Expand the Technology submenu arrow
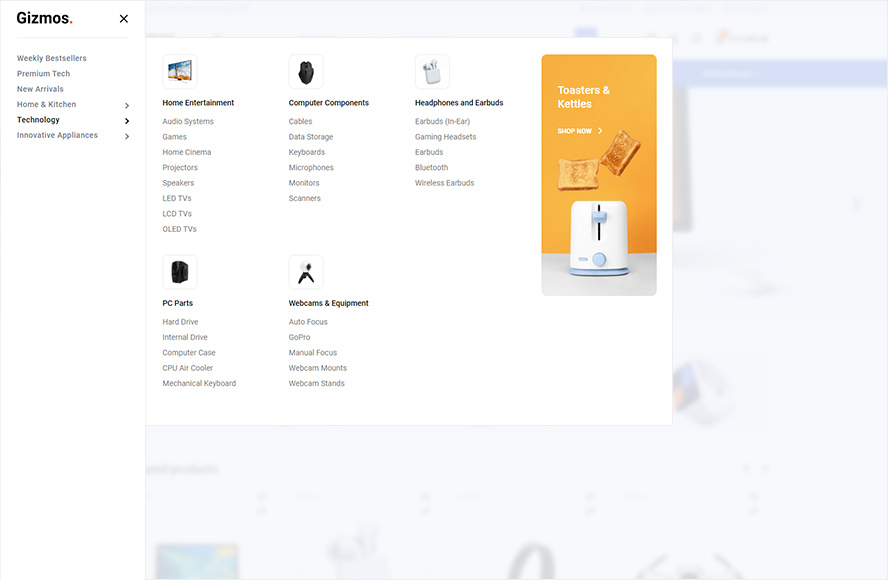This screenshot has width=888, height=580. (x=126, y=121)
